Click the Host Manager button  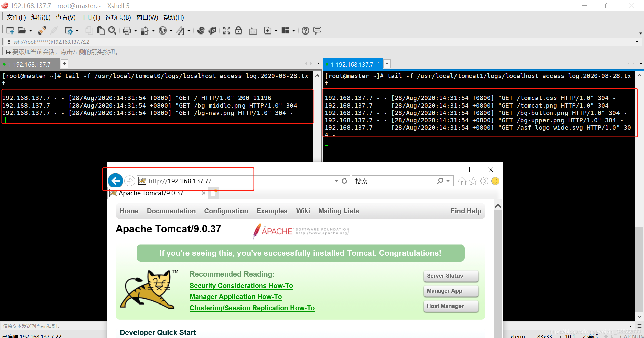pos(451,306)
